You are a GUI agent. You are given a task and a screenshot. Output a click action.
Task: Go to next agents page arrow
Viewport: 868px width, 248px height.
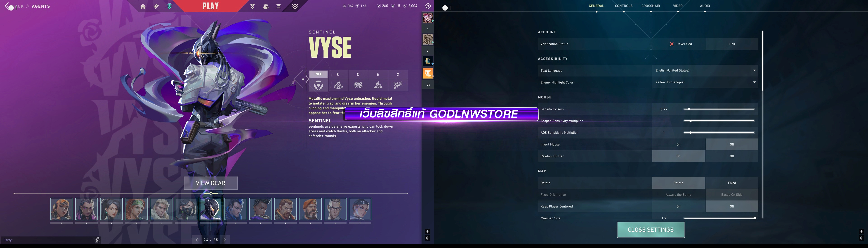pyautogui.click(x=225, y=240)
